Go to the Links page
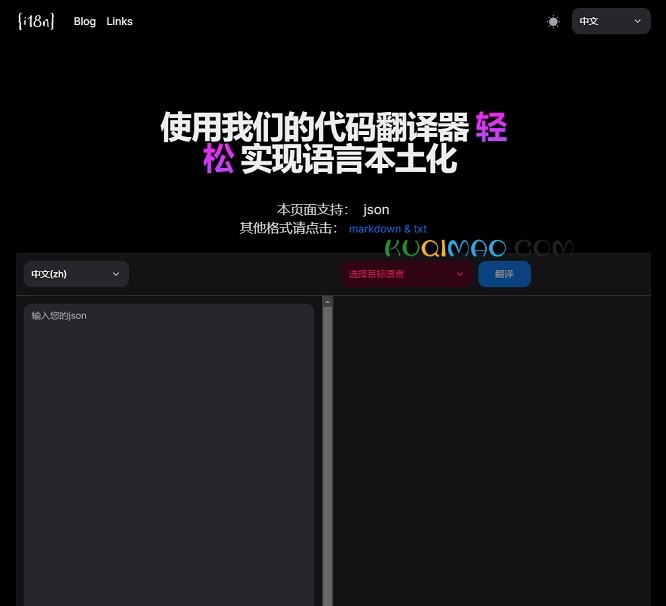Viewport: 666px width, 606px height. [x=119, y=21]
